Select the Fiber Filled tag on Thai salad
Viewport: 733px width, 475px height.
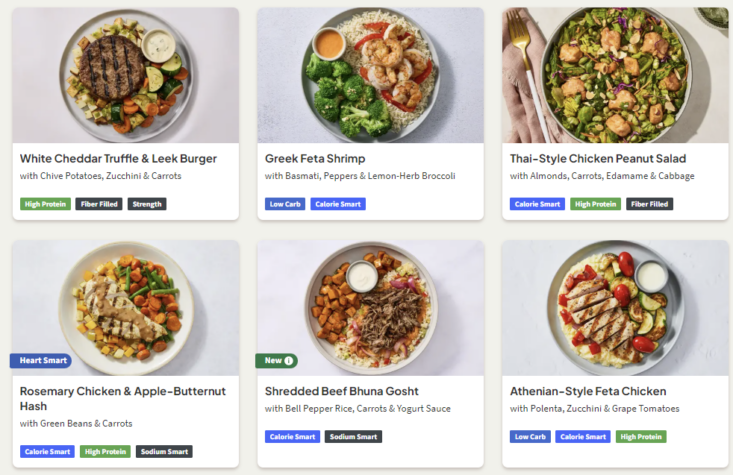[649, 204]
